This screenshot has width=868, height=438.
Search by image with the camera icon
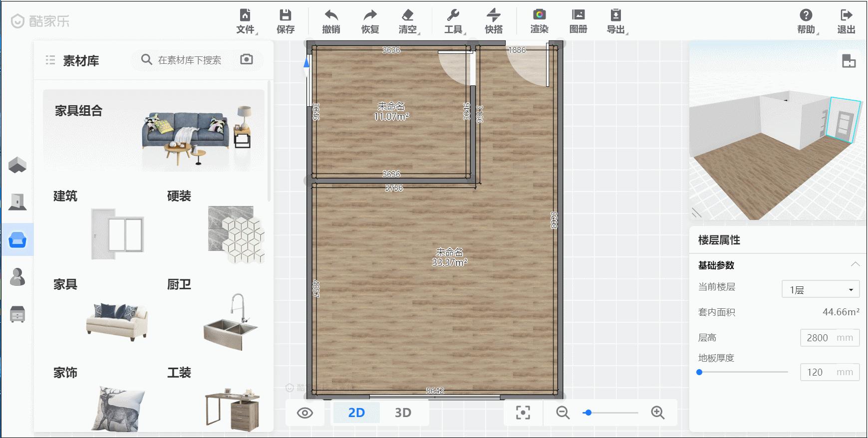247,59
